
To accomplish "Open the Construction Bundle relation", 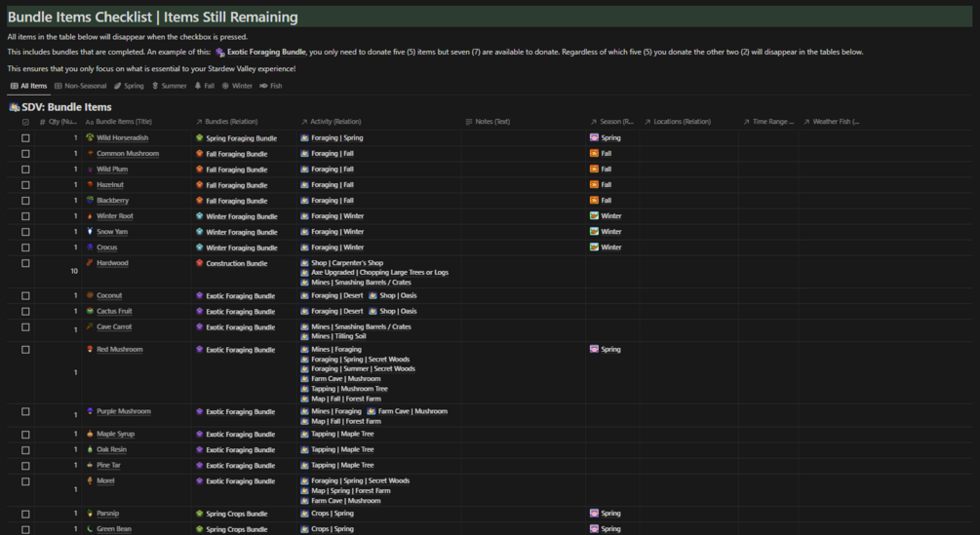I will click(237, 263).
